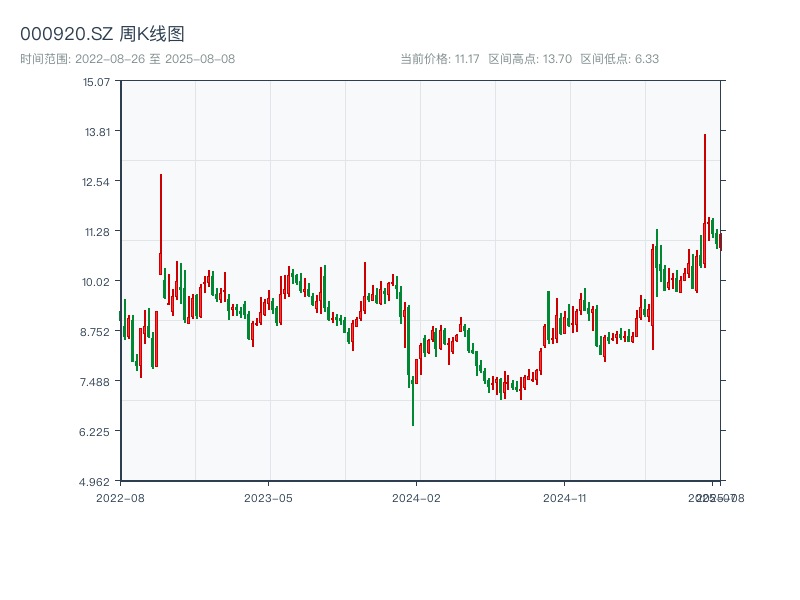Select the 2023-05 x-axis label
This screenshot has height=600, width=800.
[x=268, y=497]
